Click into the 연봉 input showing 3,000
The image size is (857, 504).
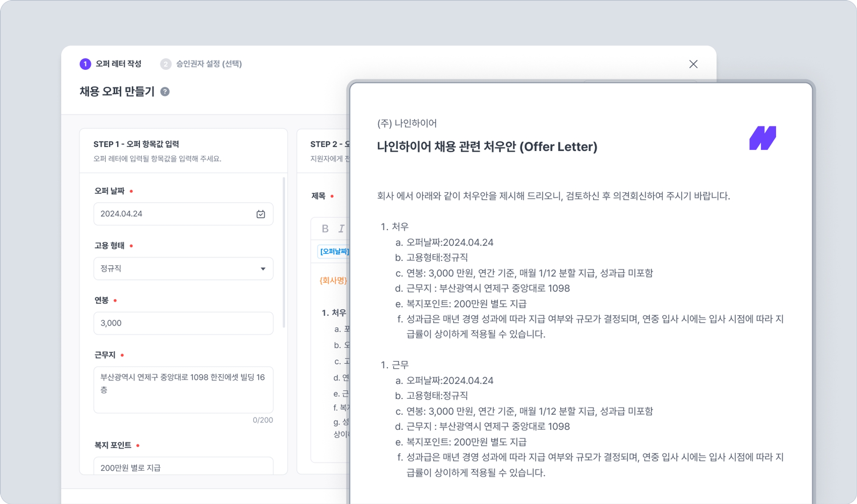click(183, 323)
